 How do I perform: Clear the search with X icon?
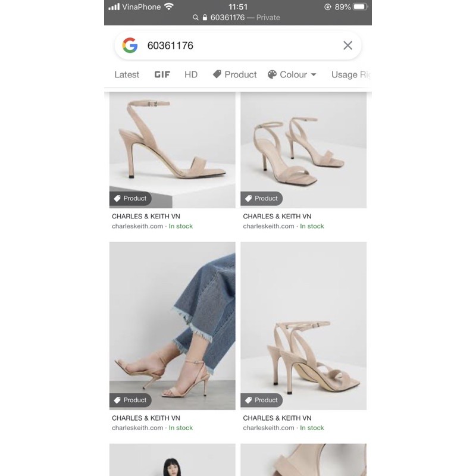point(347,45)
